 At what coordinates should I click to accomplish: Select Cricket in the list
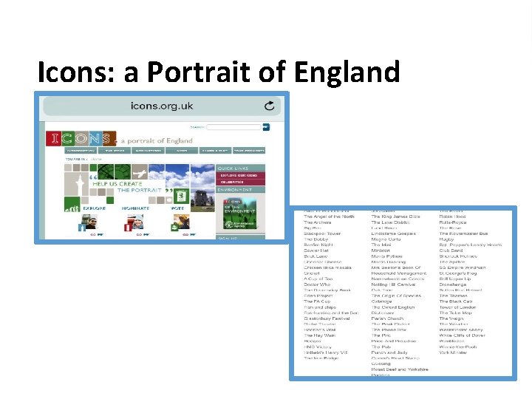coord(312,273)
